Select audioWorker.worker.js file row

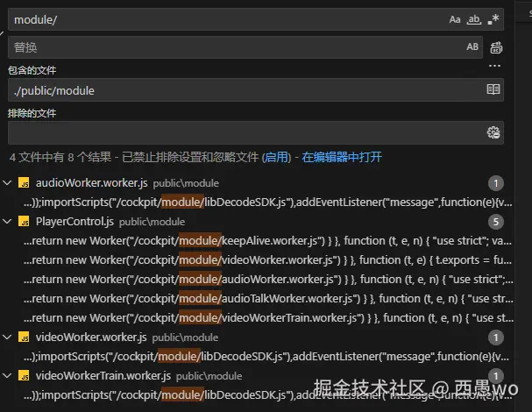pos(257,183)
